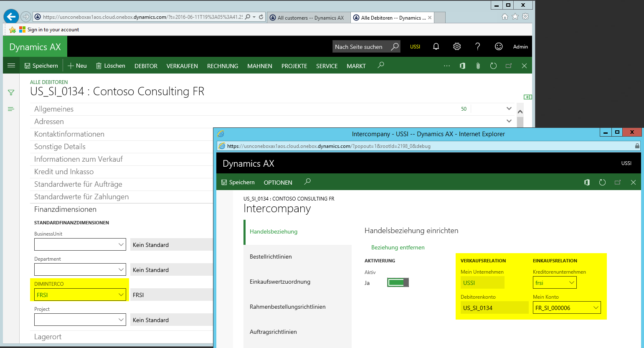The image size is (644, 348).
Task: Open the hamburger navigation menu
Action: pos(11,66)
